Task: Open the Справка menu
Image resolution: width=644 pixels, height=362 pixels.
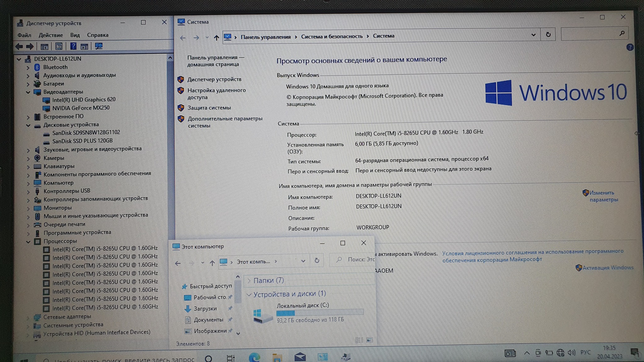Action: 97,35
